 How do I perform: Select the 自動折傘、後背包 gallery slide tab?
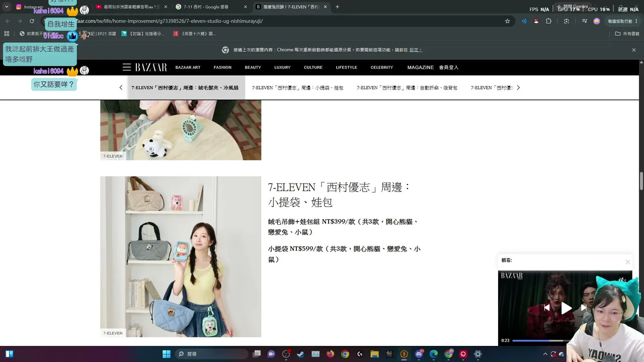click(x=407, y=87)
